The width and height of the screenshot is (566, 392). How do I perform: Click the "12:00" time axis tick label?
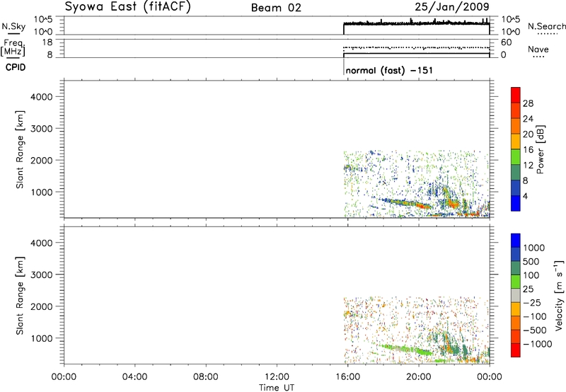tap(277, 377)
